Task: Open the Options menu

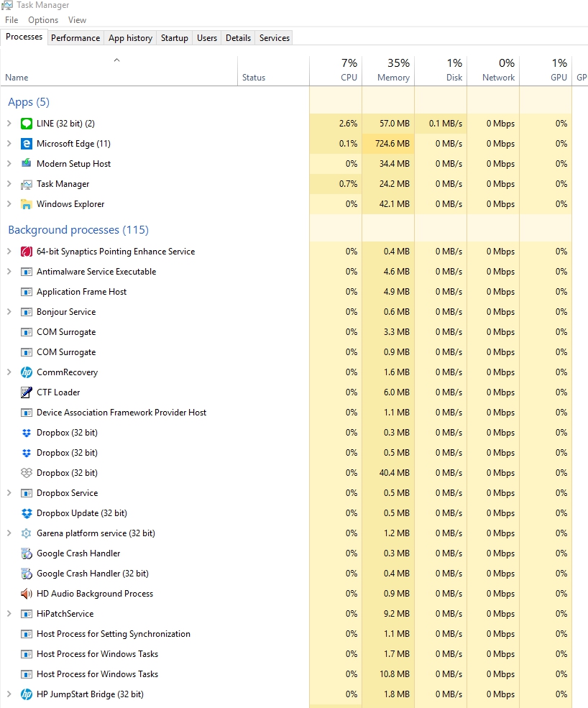Action: (43, 20)
